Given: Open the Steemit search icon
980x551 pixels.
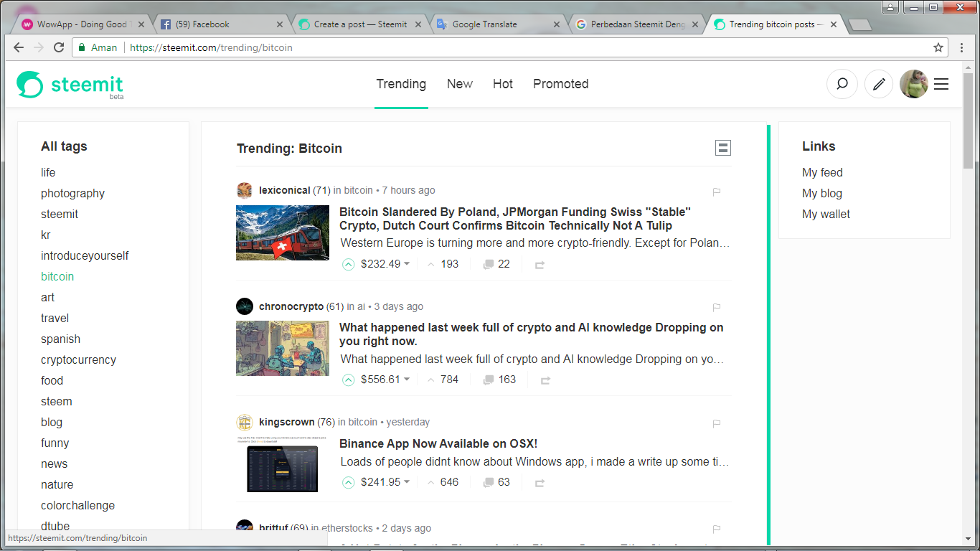Looking at the screenshot, I should 842,84.
